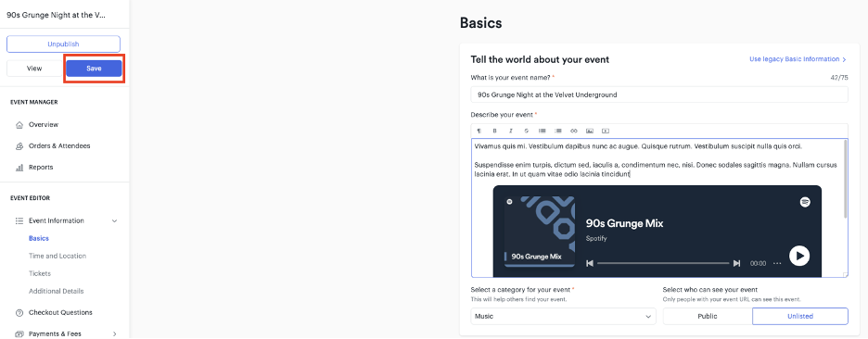Apply strikethrough formatting in editor toolbar
Screen dimensions: 868x339
point(527,132)
